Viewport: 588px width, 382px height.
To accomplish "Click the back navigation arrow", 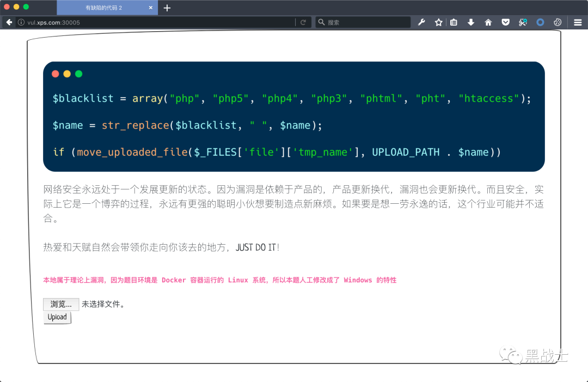I will [x=9, y=22].
